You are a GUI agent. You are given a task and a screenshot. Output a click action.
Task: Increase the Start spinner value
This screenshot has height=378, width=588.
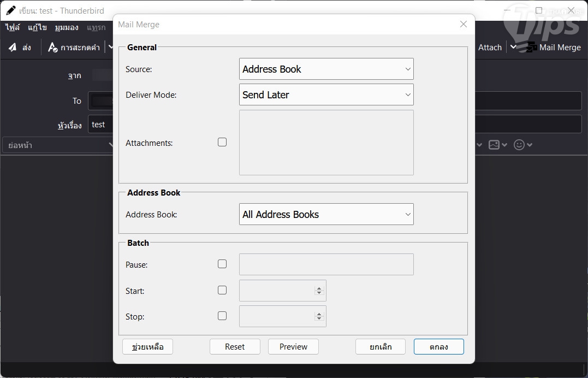point(319,288)
